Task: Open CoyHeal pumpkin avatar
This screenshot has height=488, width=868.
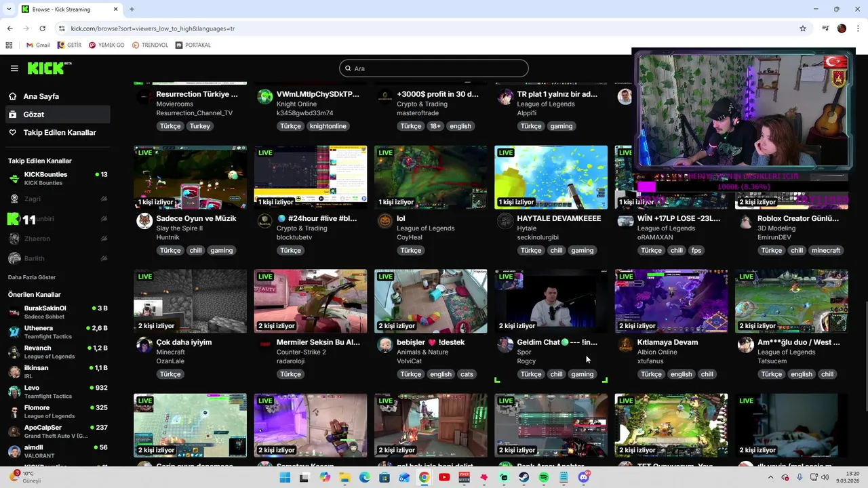Action: tap(385, 221)
